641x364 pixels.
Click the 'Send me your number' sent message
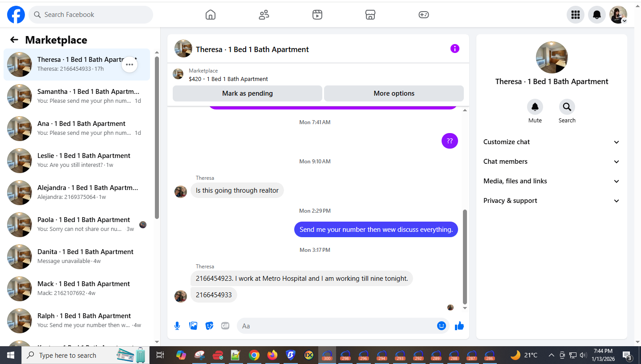coord(376,230)
